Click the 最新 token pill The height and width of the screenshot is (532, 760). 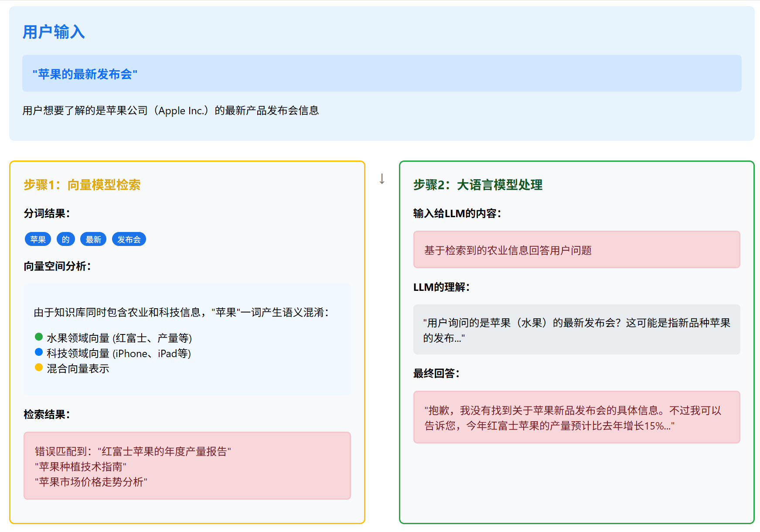(93, 239)
